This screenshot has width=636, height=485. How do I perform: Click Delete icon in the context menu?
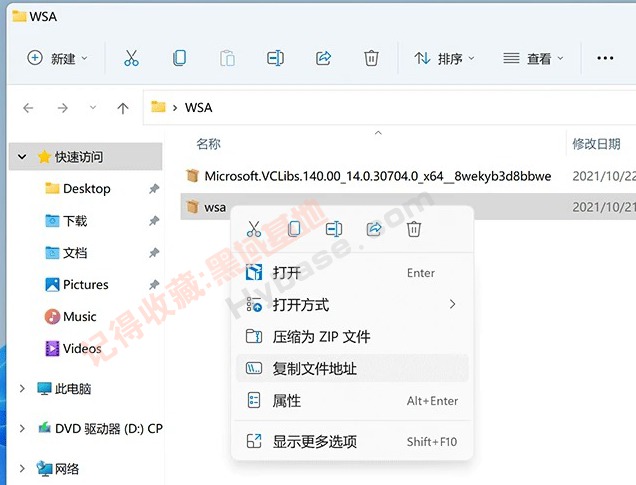414,229
